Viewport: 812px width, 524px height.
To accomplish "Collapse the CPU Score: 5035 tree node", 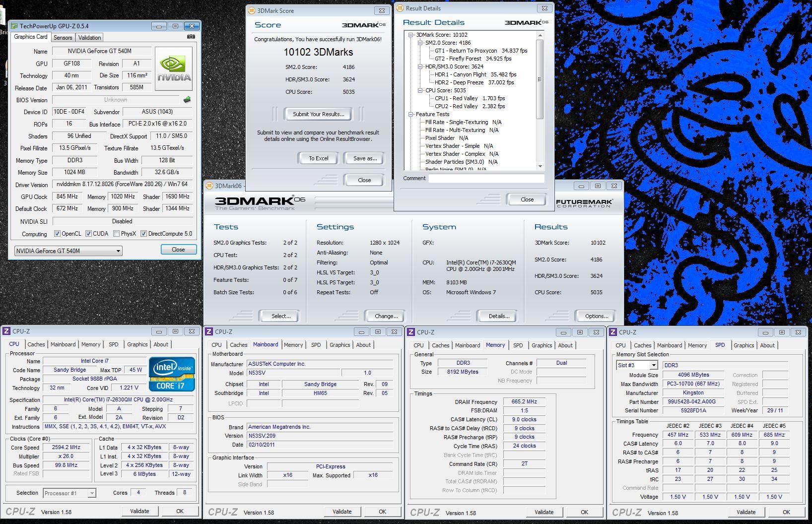I will point(420,90).
